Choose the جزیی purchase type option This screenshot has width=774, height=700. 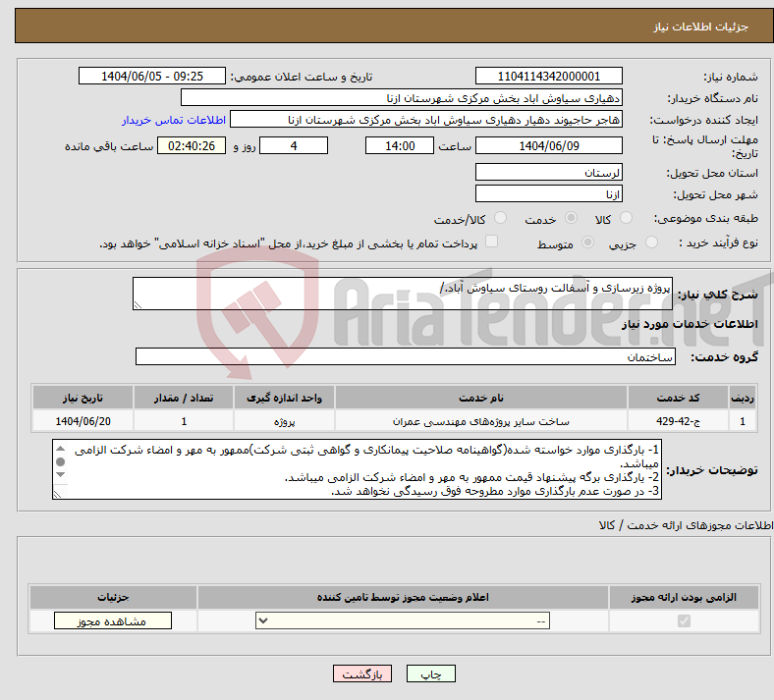tap(651, 242)
